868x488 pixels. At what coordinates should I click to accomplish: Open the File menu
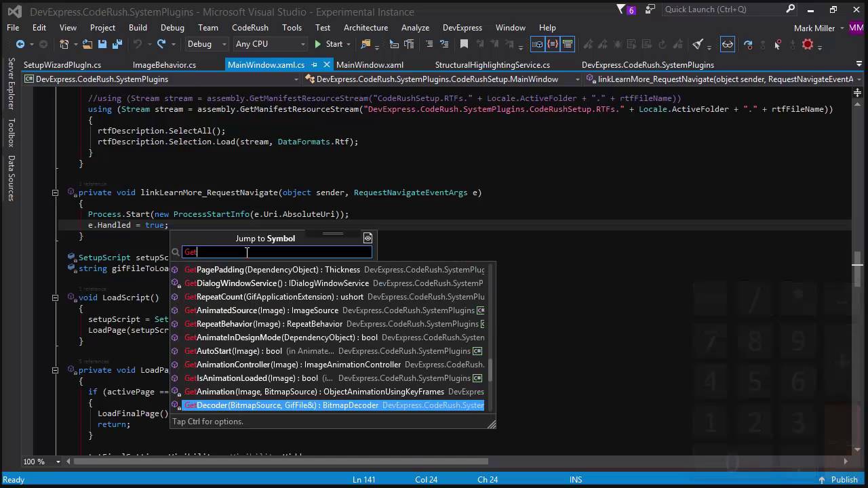click(13, 28)
